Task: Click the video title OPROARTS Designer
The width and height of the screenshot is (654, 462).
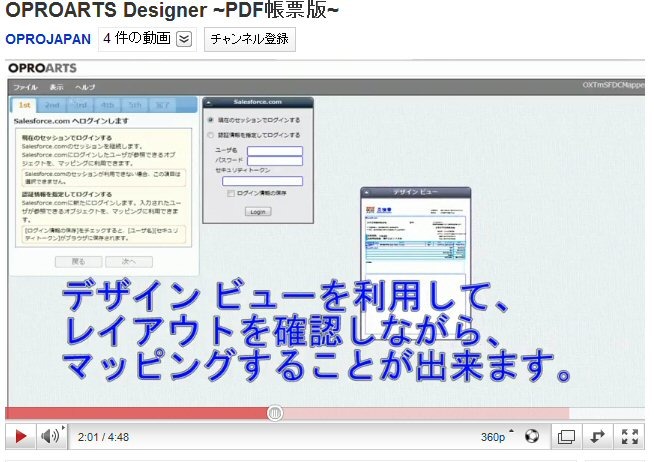Action: (171, 10)
